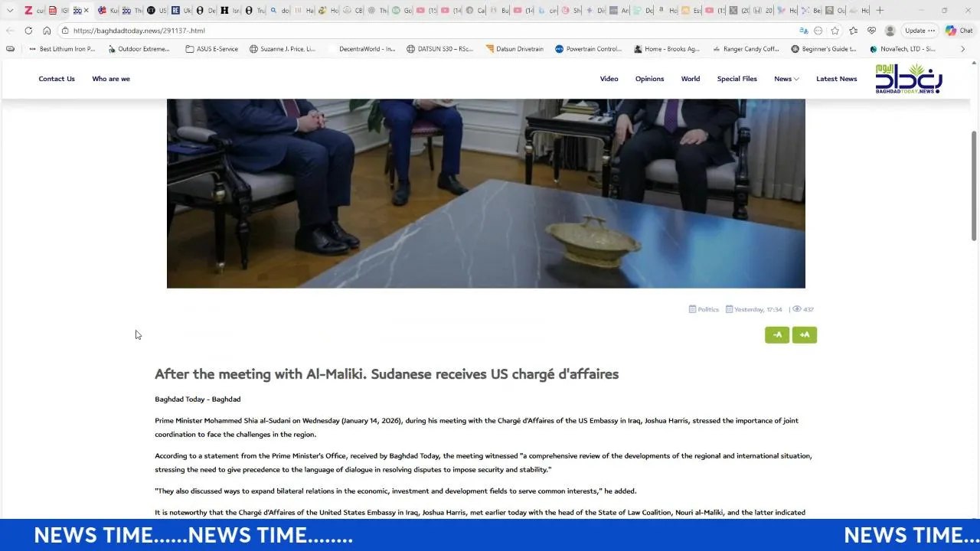Click the 'Yesterday, 17:34' date stamp
980x551 pixels.
[x=754, y=309]
